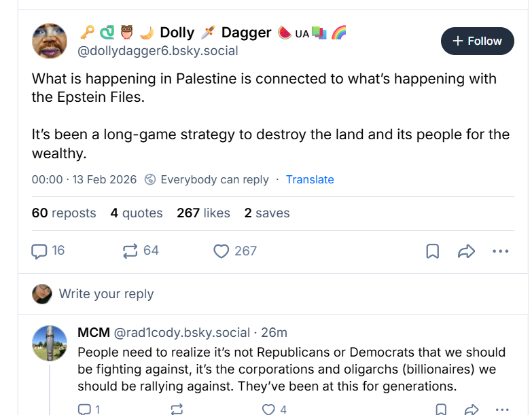This screenshot has height=415, width=532.
Task: Open the share arrow on main post
Action: tap(466, 251)
